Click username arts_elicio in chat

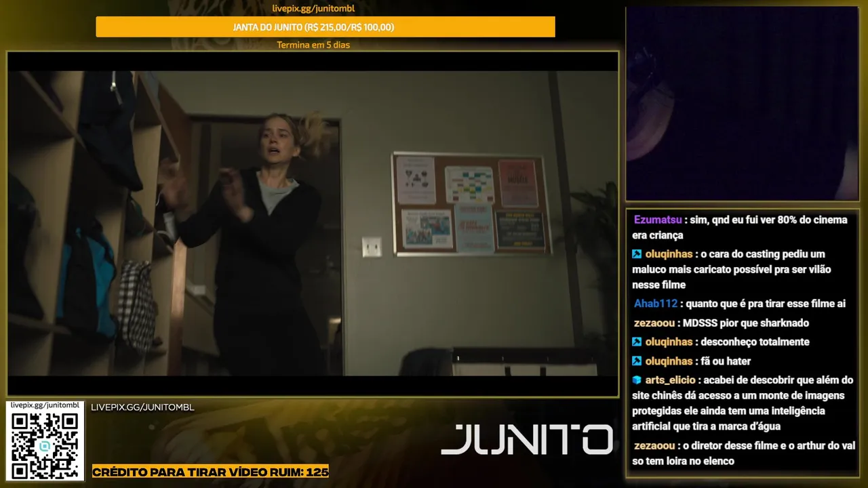pyautogui.click(x=671, y=380)
